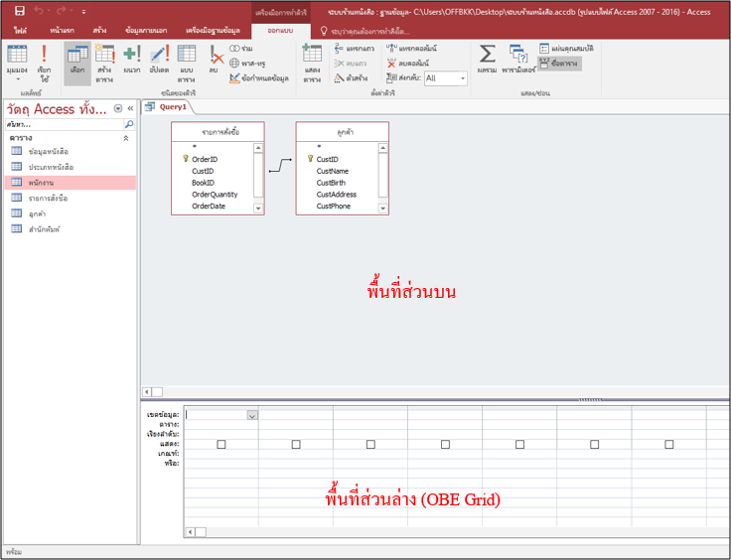Open the Property Sheet (แผ่นคุณสมบัติ)

click(566, 49)
